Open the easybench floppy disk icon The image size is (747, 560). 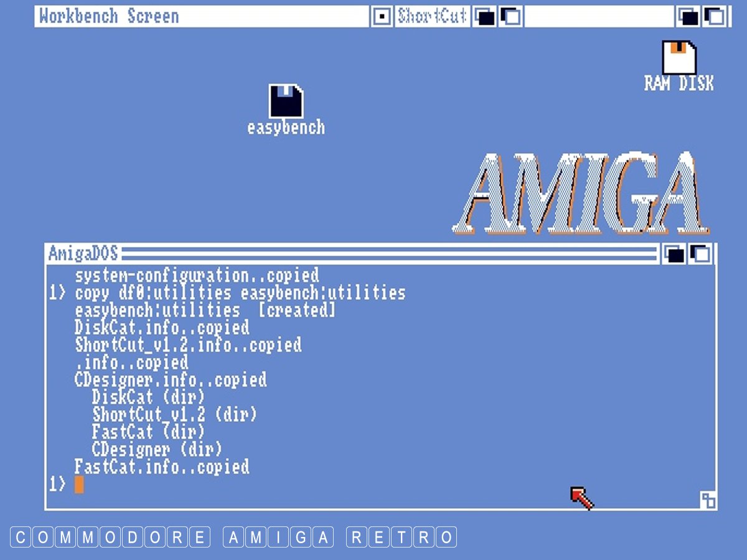click(x=286, y=101)
